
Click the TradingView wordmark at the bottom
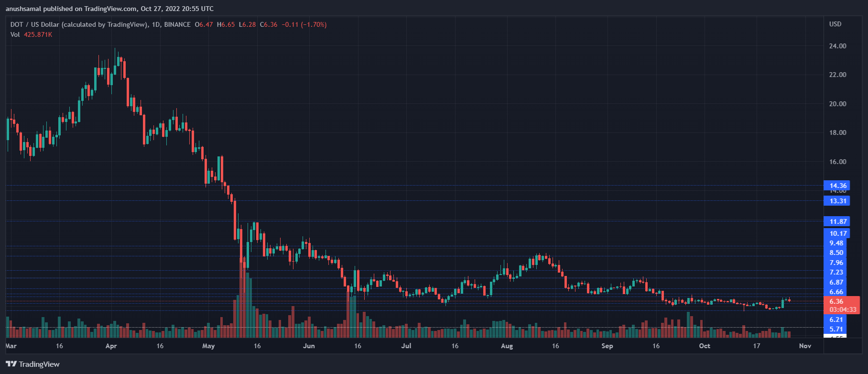tap(39, 364)
